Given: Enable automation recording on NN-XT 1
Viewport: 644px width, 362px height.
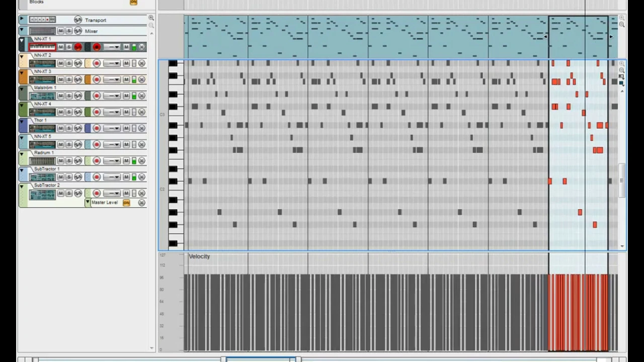Looking at the screenshot, I should (x=77, y=47).
